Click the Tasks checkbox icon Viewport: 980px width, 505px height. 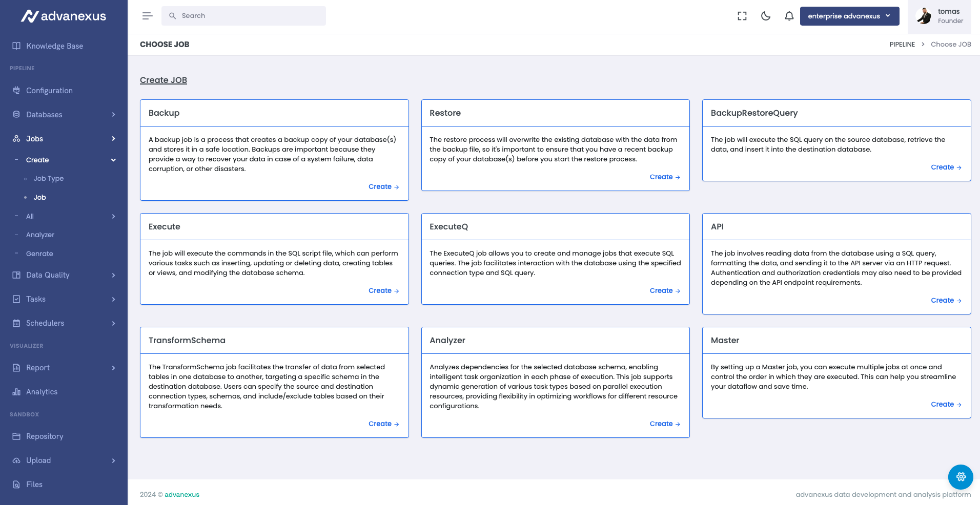pos(16,299)
